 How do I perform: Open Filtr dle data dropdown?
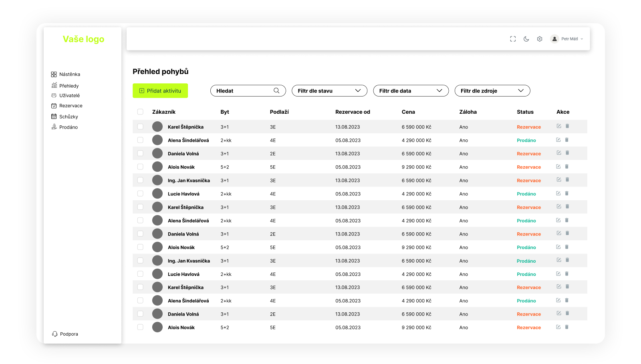tap(411, 90)
